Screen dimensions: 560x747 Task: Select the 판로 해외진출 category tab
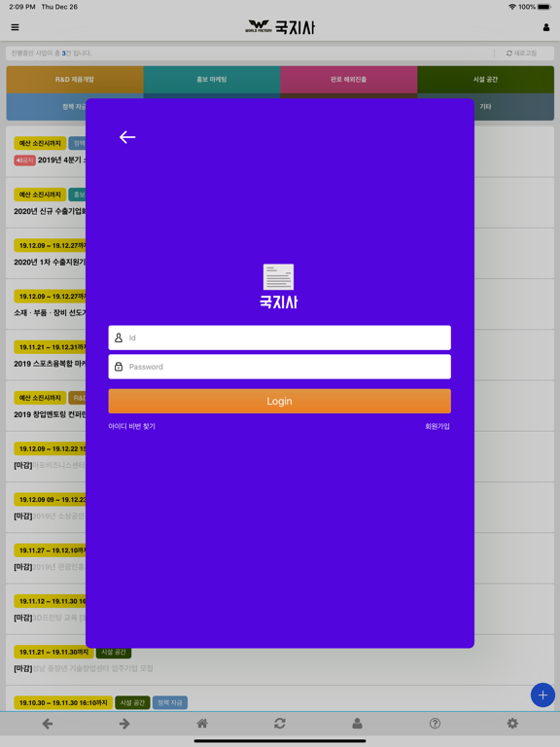(349, 80)
